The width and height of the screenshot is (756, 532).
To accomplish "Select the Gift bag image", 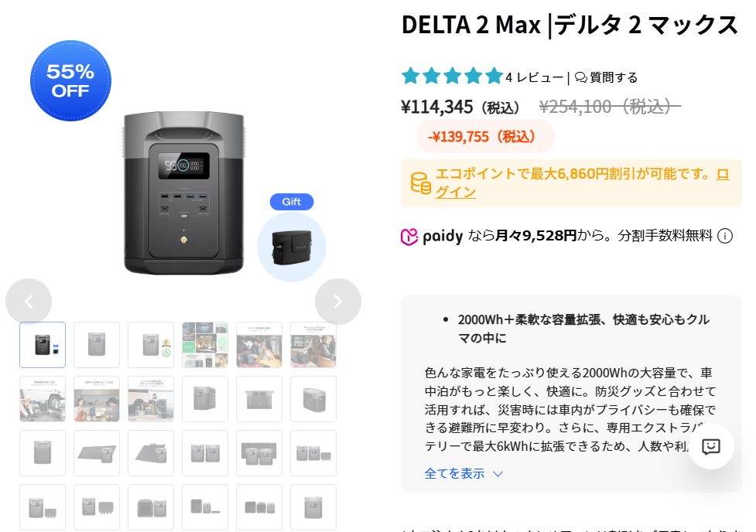I will (x=292, y=247).
